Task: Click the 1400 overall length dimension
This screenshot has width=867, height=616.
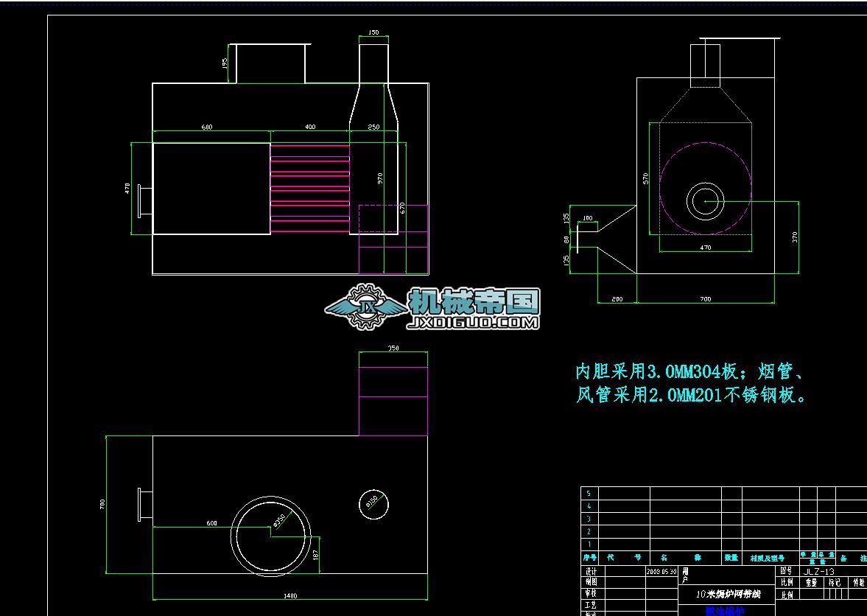Action: tap(290, 596)
